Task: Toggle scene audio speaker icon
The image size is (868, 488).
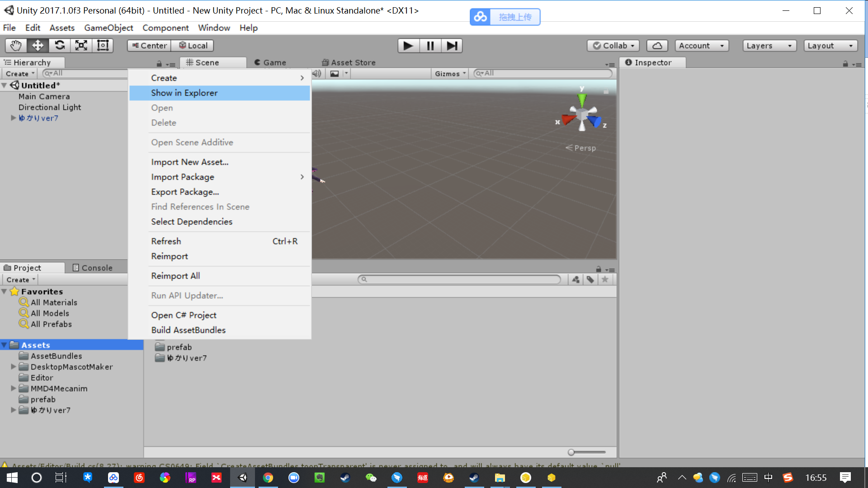Action: click(x=317, y=74)
